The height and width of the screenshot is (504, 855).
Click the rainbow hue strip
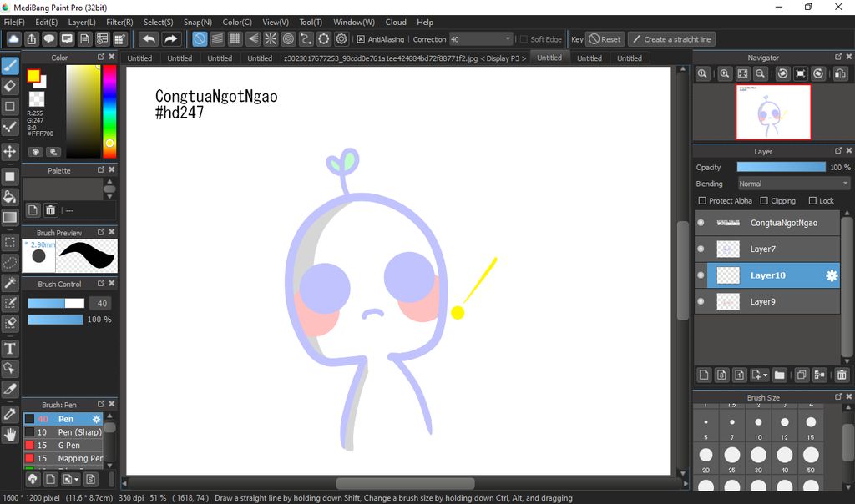point(109,111)
